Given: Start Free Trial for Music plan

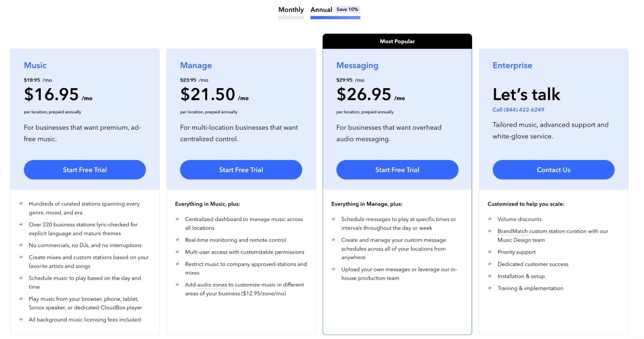Looking at the screenshot, I should [85, 170].
